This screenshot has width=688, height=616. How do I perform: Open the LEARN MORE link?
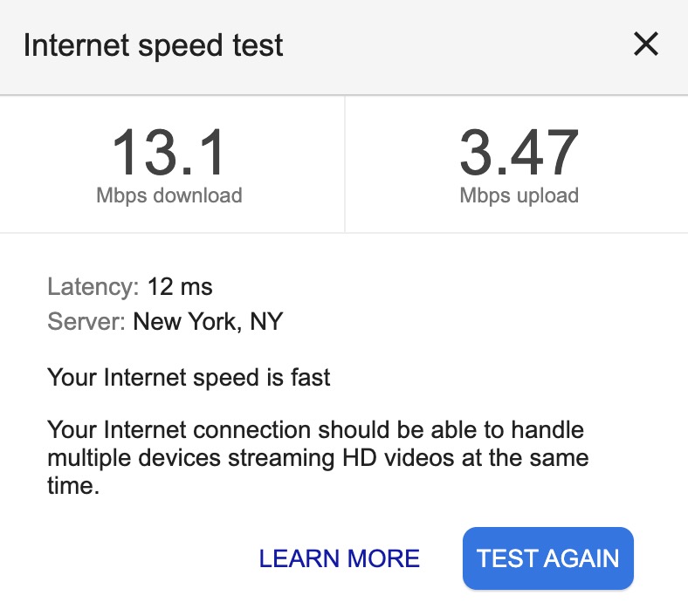340,558
